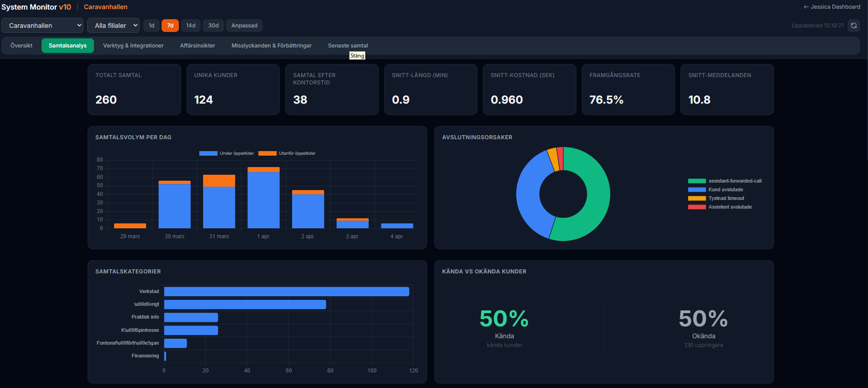Open the Caravanhallen company dropdown
Image resolution: width=868 pixels, height=388 pixels.
[42, 26]
